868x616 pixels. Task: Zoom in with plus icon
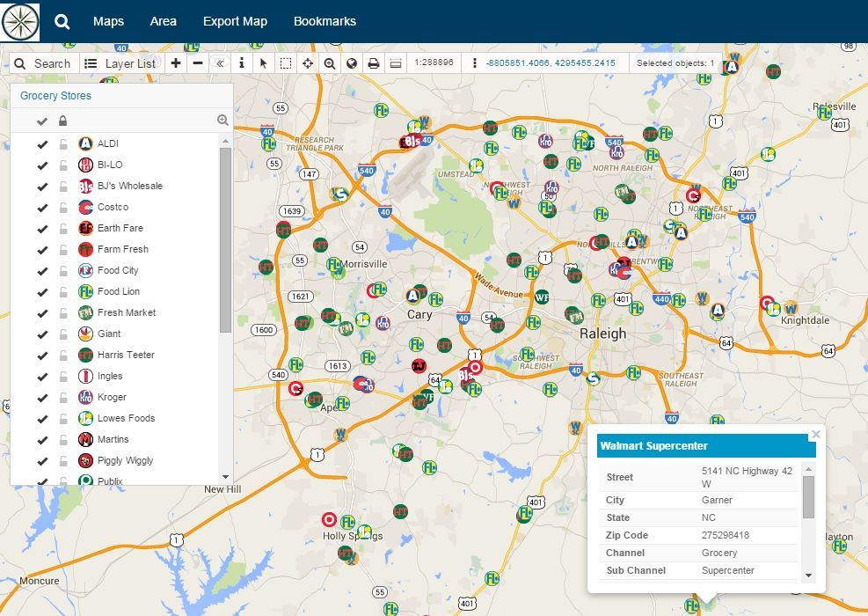[x=176, y=63]
